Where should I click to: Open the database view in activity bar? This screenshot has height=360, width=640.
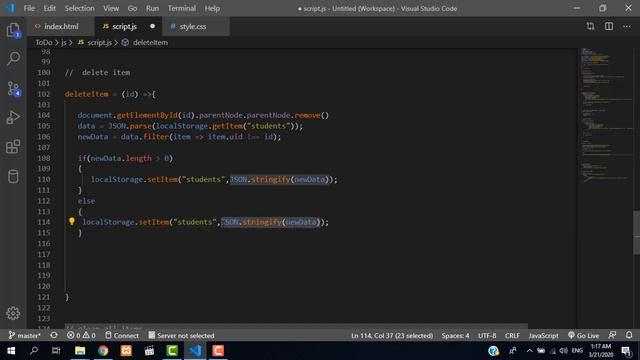(13, 176)
